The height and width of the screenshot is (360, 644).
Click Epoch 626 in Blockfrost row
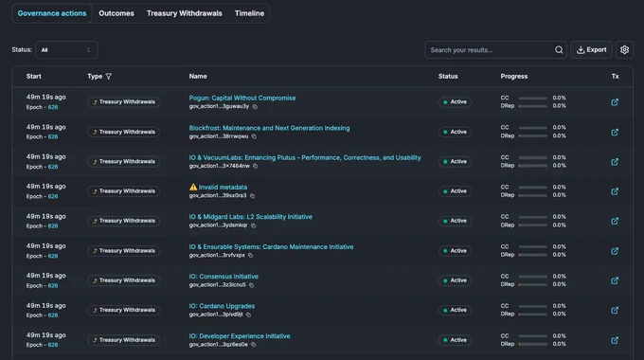pos(53,136)
